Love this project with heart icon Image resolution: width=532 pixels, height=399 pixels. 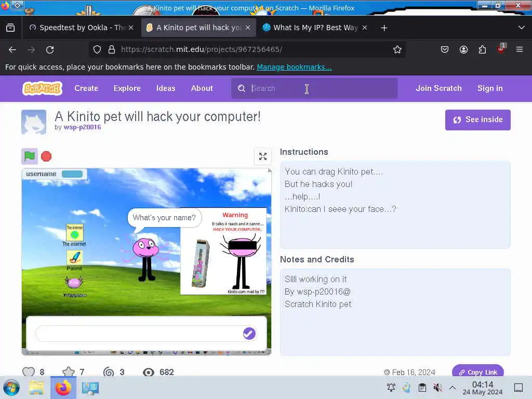coord(29,372)
